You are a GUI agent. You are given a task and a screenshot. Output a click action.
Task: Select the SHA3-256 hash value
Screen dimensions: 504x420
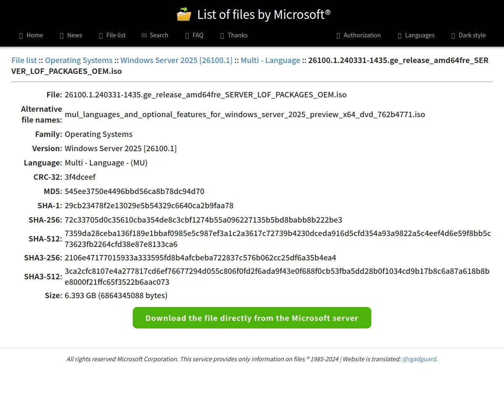(200, 257)
